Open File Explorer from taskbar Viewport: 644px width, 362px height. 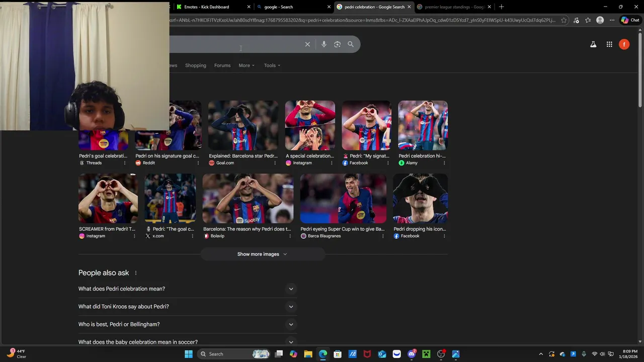click(308, 354)
